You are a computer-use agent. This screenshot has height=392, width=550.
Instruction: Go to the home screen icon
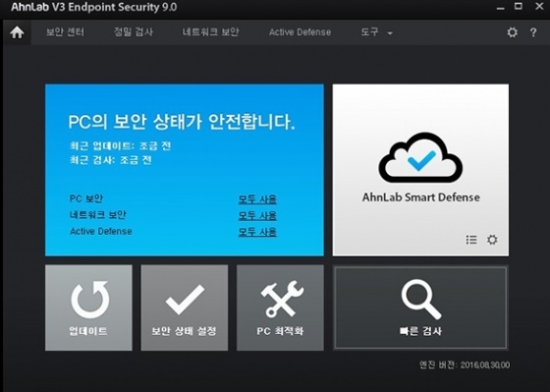pyautogui.click(x=17, y=32)
